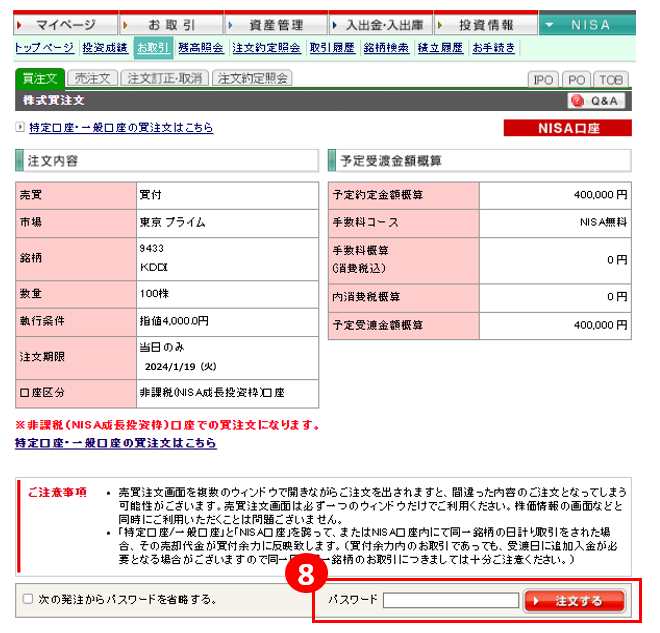Select the 買付 trade type value
Viewport: 660px width, 633px height.
pos(151,195)
